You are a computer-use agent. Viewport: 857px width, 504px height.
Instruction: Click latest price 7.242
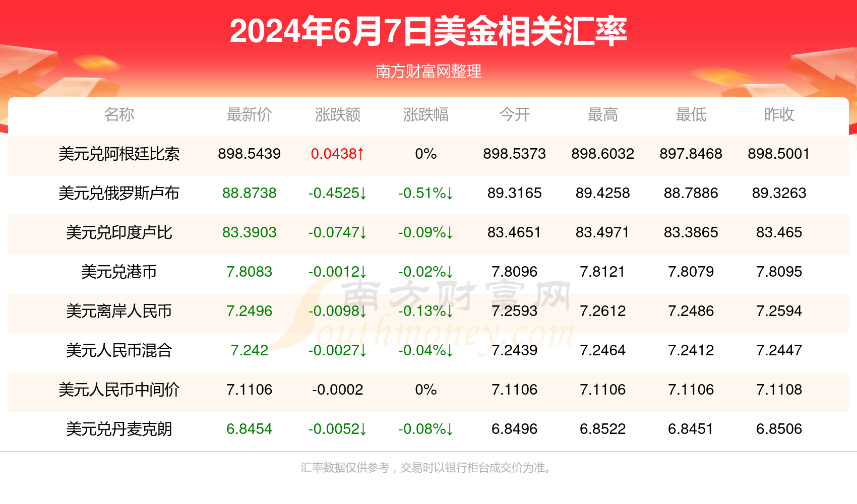[x=249, y=350]
